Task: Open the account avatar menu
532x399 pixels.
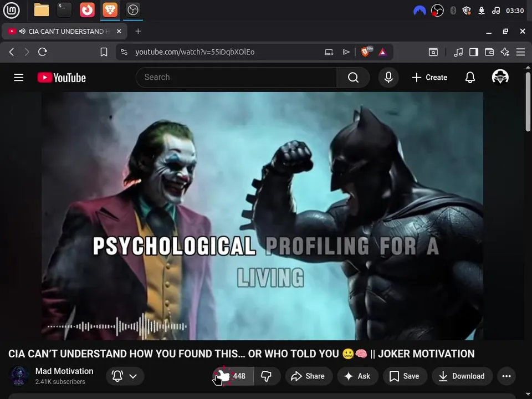Action: (x=500, y=77)
